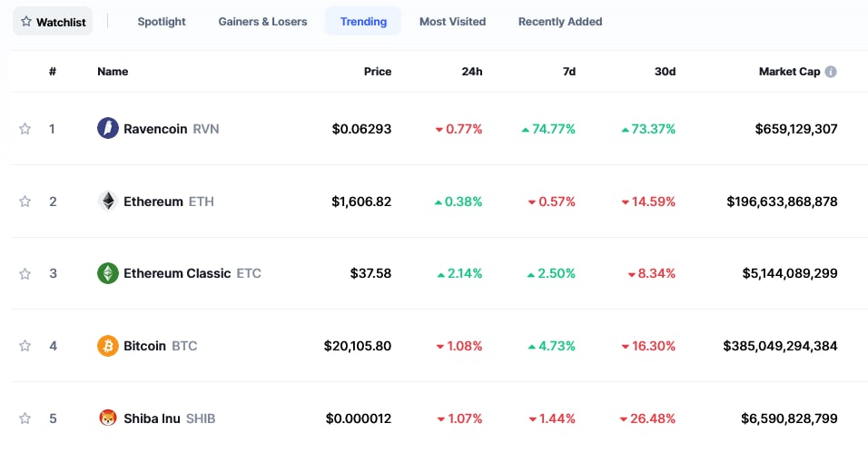868x453 pixels.
Task: Toggle the watchlist star for Ethereum
Action: (x=25, y=202)
